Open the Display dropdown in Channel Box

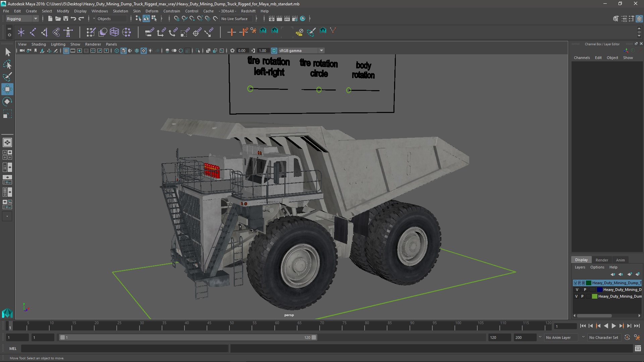[x=581, y=260]
